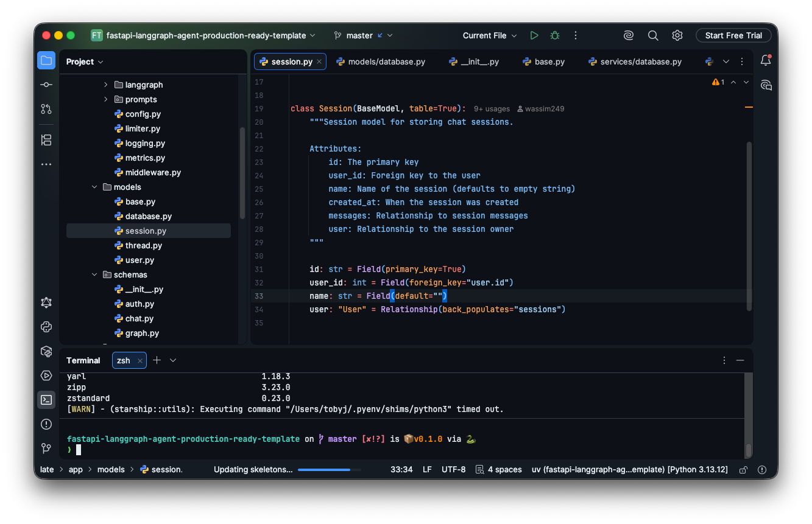
Task: Open the Git tool window icon
Action: click(x=46, y=449)
